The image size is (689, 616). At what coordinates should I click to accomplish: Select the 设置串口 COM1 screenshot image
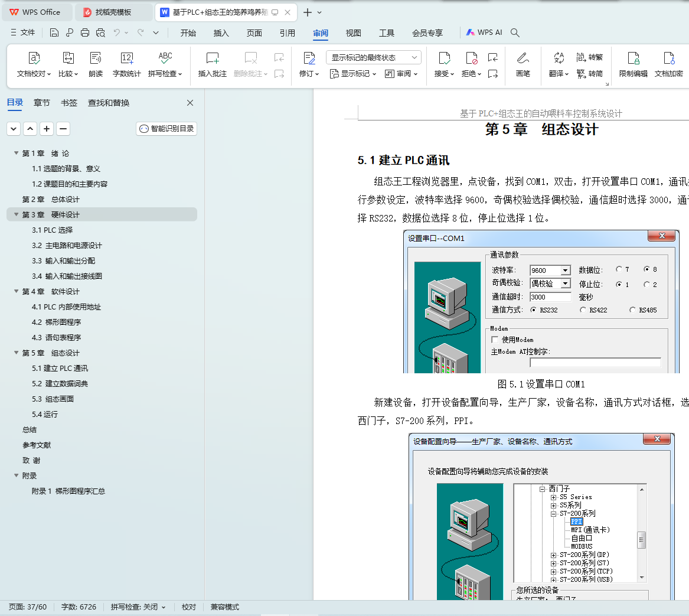click(541, 302)
